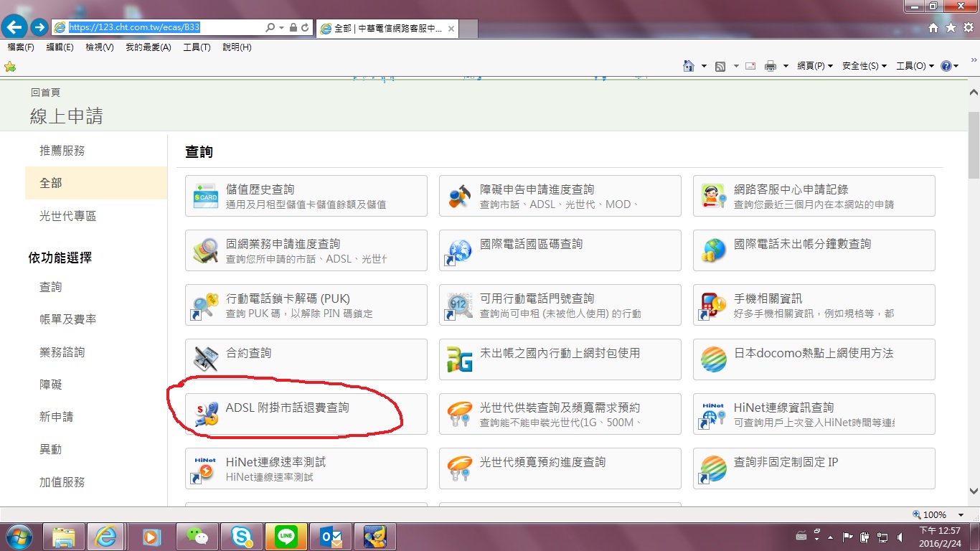Open the 說明(H) menu
The image size is (980, 551).
coord(237,47)
